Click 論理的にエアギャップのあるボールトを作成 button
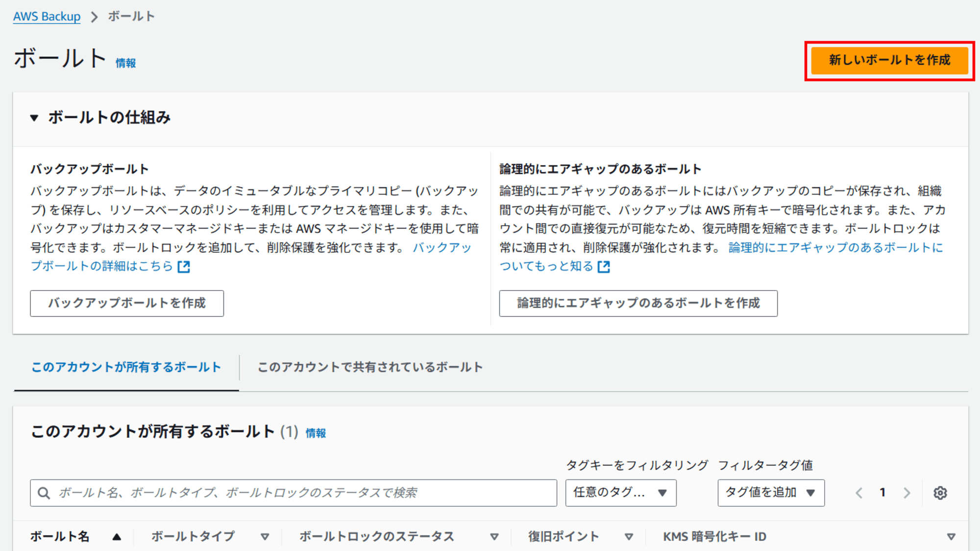980x551 pixels. (x=638, y=303)
